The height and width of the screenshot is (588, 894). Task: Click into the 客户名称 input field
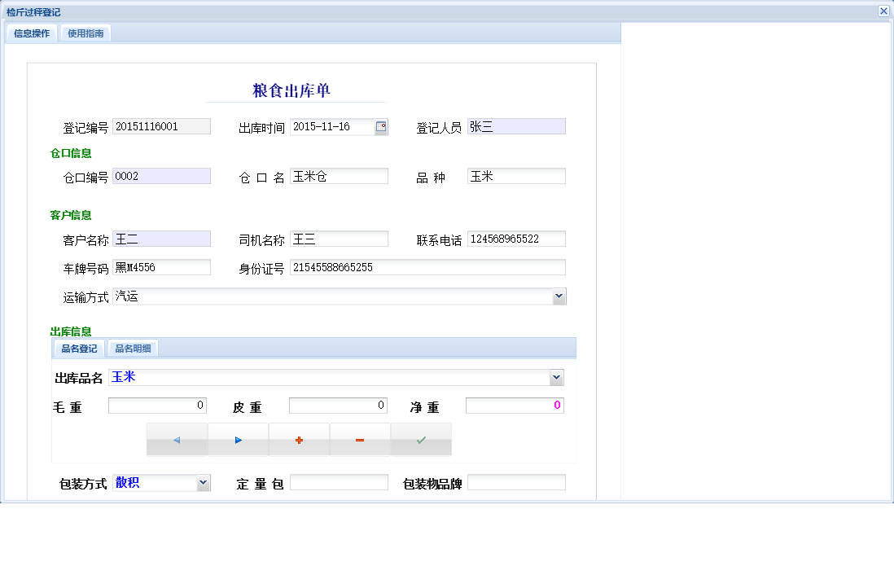tap(161, 238)
